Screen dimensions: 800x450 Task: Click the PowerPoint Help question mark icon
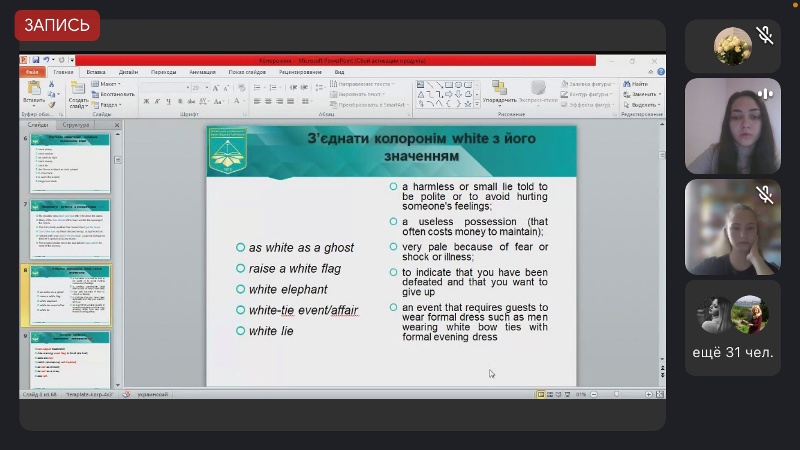point(660,72)
